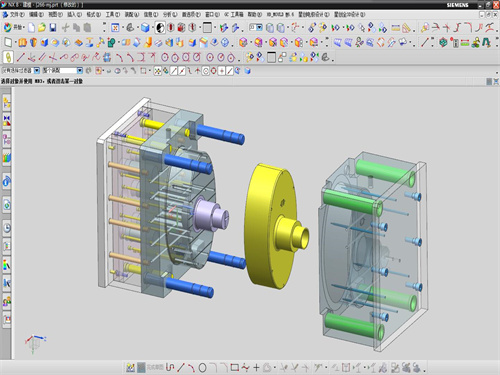
Task: Toggle the shaded black-white sphere rendering button
Action: 160,28
